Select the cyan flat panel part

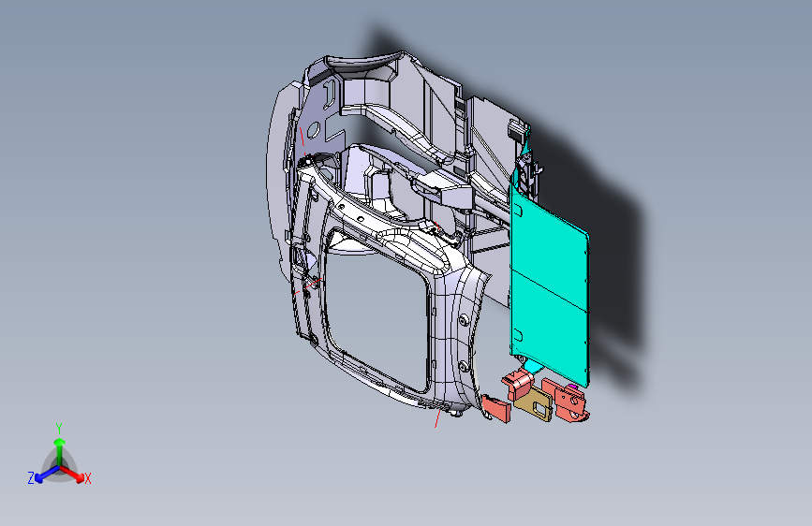(549, 290)
